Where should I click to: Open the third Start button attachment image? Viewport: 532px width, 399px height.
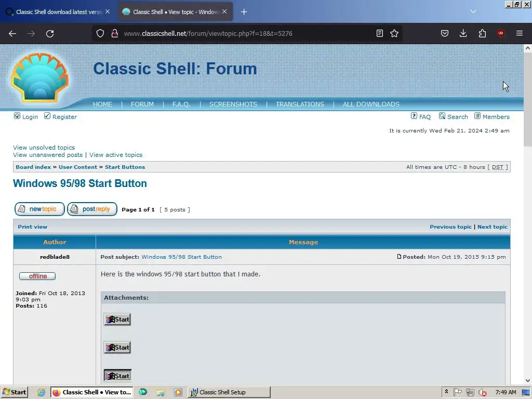[x=117, y=376]
